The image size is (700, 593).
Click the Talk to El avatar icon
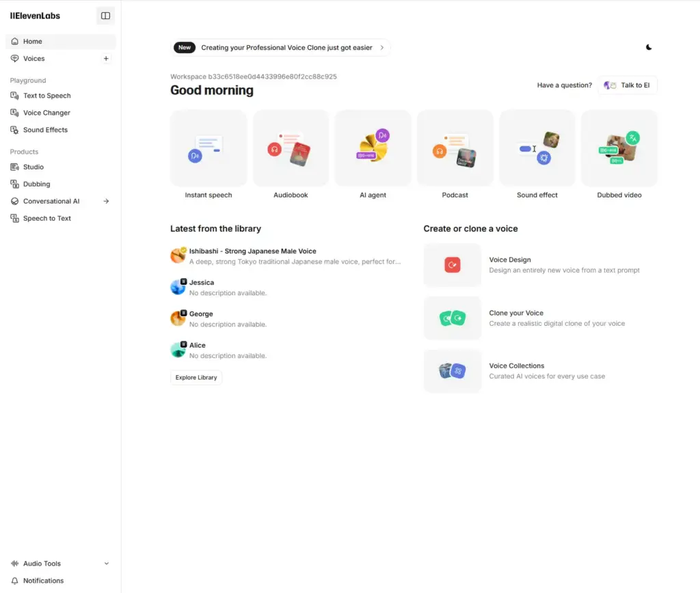(x=609, y=85)
